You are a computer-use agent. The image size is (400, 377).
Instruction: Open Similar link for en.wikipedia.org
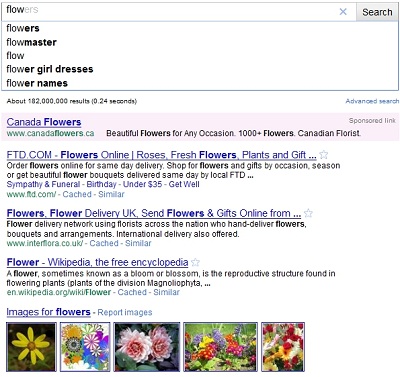(166, 292)
